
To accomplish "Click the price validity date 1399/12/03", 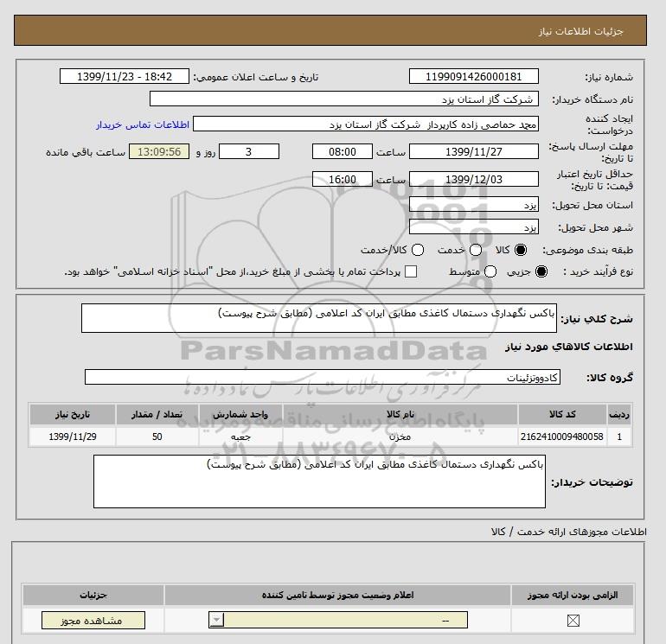I will click(474, 179).
